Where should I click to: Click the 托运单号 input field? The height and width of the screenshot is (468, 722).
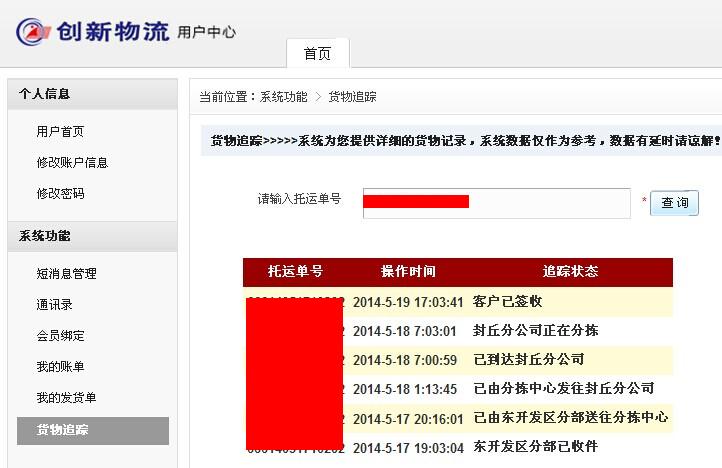(x=496, y=203)
